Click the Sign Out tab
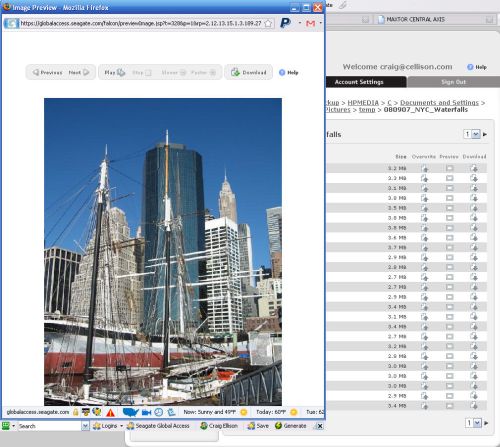This screenshot has width=500, height=447. click(454, 82)
